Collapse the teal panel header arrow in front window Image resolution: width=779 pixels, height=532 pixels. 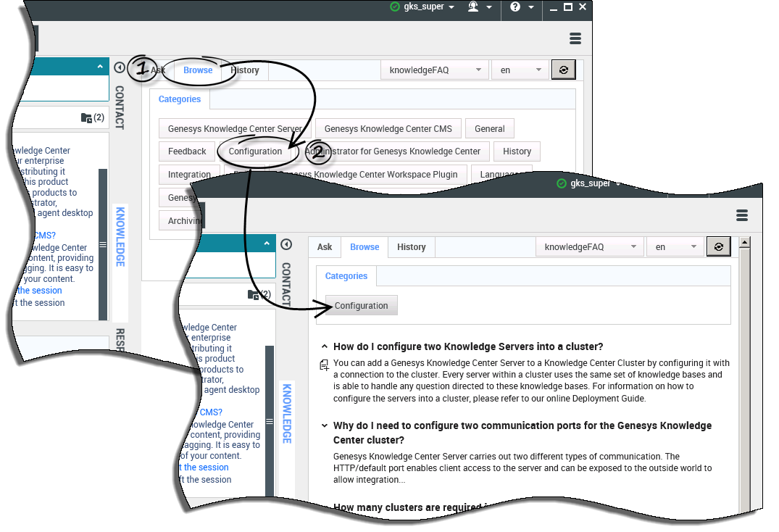[x=267, y=244]
